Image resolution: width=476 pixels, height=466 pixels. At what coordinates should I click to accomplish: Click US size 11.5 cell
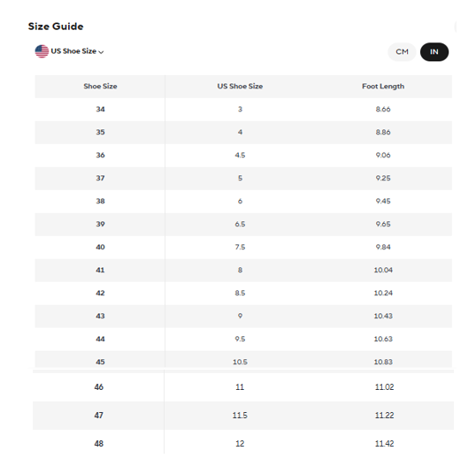pos(240,416)
